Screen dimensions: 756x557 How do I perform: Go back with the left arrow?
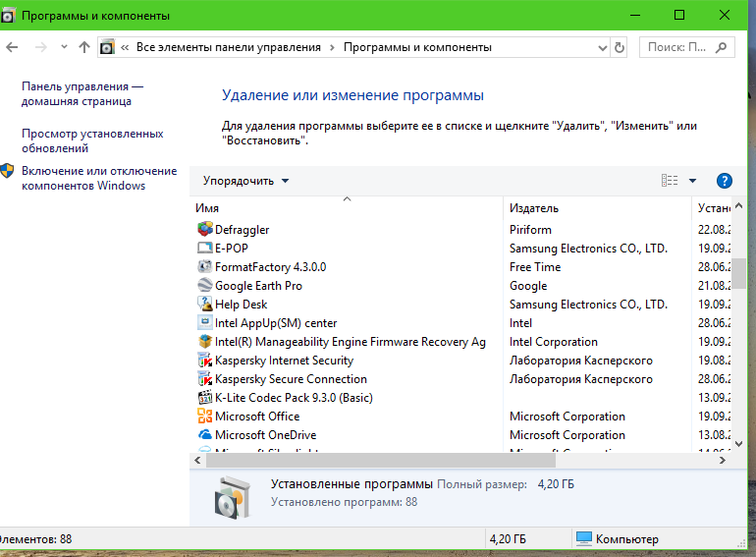pyautogui.click(x=12, y=47)
